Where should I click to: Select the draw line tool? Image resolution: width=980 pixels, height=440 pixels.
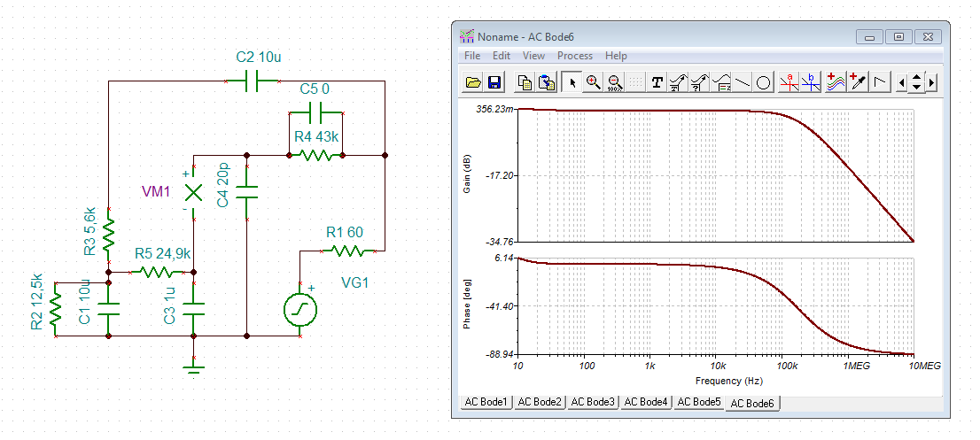(x=742, y=82)
